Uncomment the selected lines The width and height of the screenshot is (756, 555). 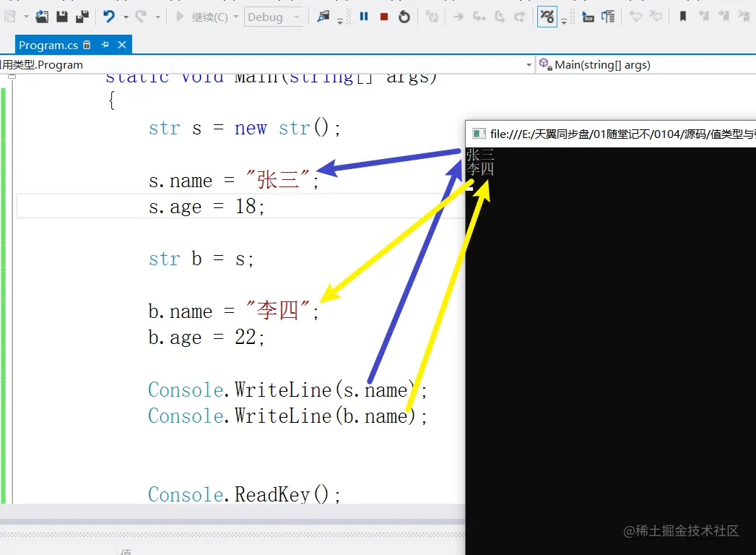tap(655, 17)
